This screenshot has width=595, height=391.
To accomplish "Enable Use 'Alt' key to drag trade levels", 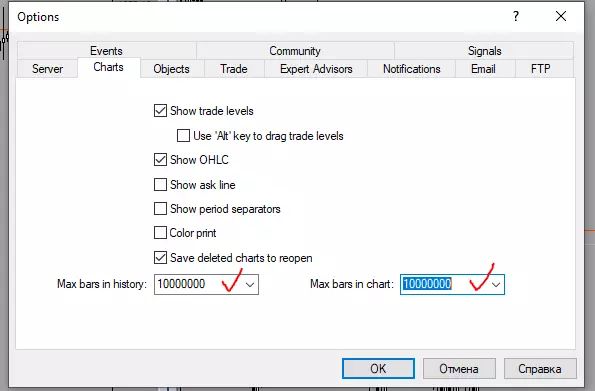I will [x=183, y=136].
